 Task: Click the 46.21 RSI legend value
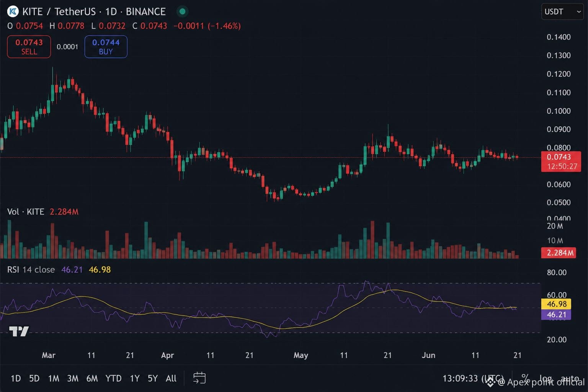72,269
